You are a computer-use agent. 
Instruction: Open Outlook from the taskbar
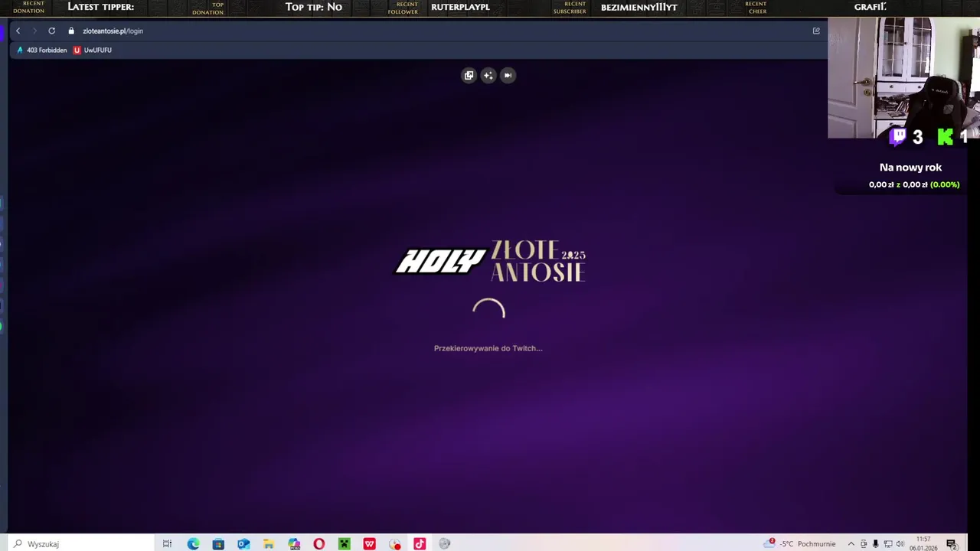pos(243,544)
